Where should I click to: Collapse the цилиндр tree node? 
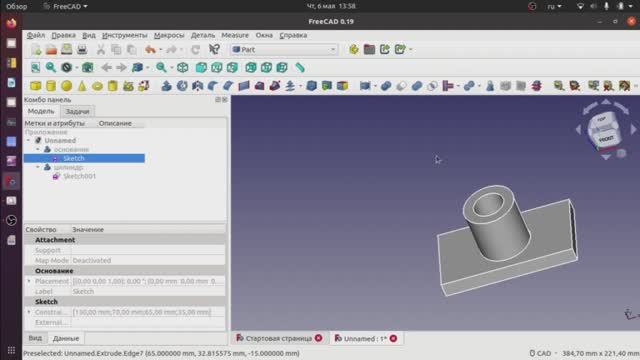point(38,167)
